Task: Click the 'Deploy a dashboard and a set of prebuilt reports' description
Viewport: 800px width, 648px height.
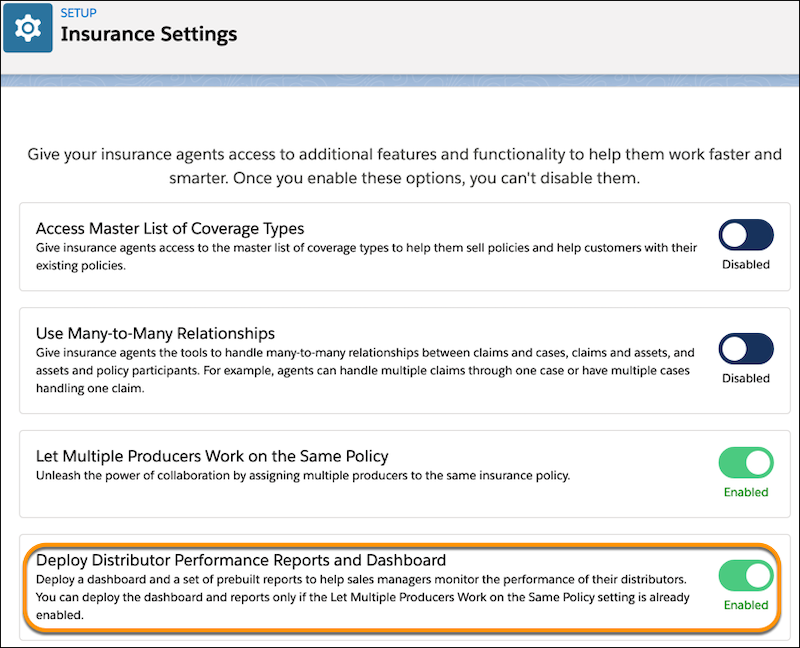Action: coord(363,597)
